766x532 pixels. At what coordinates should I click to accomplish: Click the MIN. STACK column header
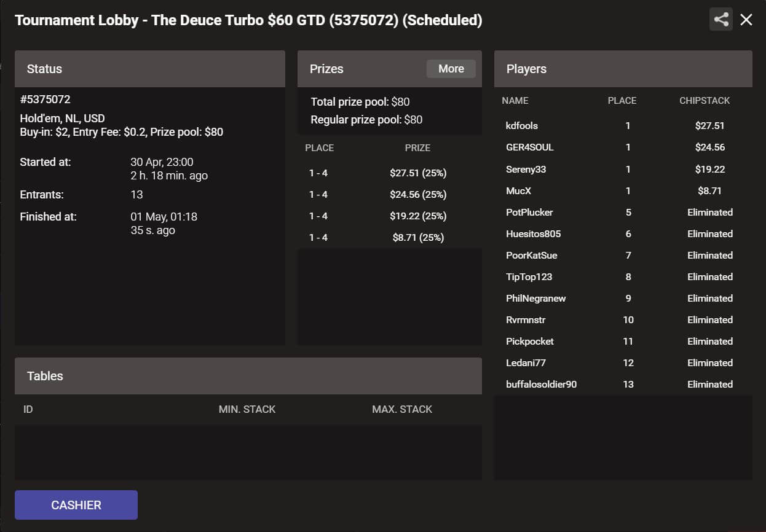point(247,409)
